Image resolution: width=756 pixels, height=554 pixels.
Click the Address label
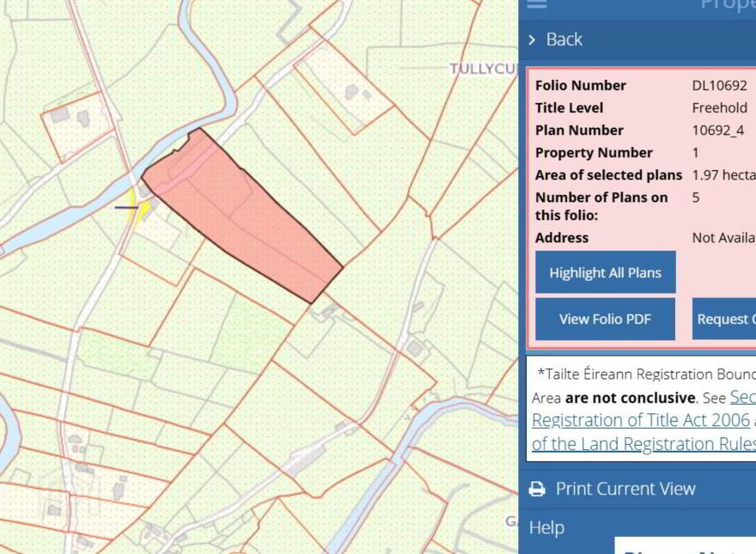[562, 238]
